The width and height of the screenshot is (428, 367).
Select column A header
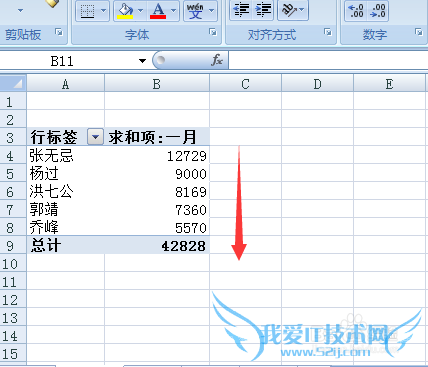pyautogui.click(x=65, y=84)
